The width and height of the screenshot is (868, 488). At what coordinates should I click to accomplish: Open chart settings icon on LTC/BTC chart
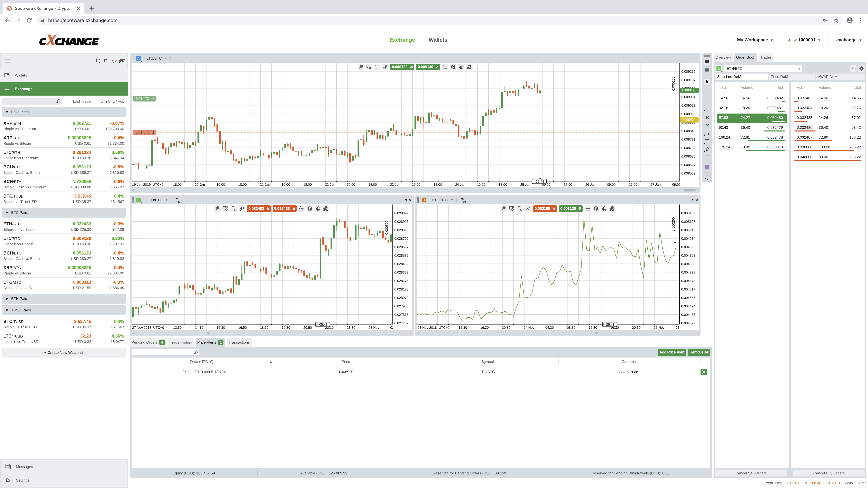(x=369, y=67)
